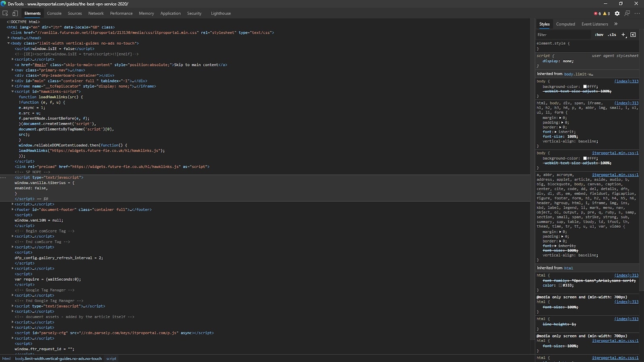Toggle the device emulation toolbar
The height and width of the screenshot is (362, 644).
tap(15, 13)
